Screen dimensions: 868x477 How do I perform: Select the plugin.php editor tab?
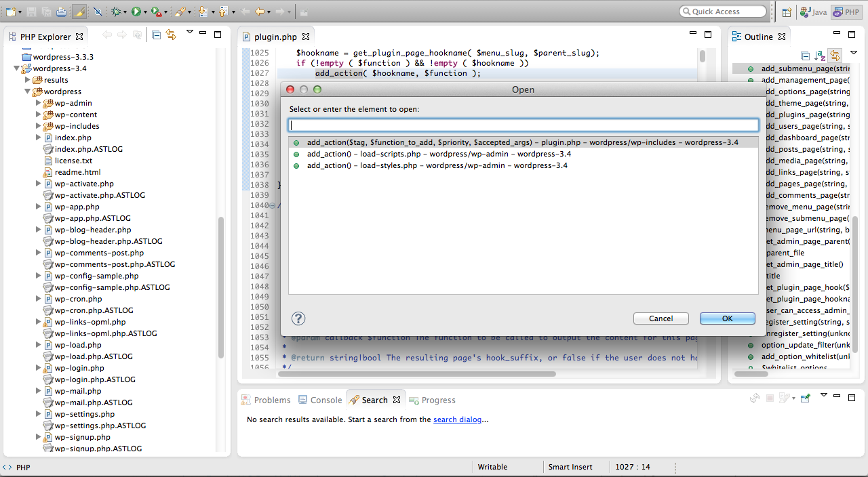[275, 37]
